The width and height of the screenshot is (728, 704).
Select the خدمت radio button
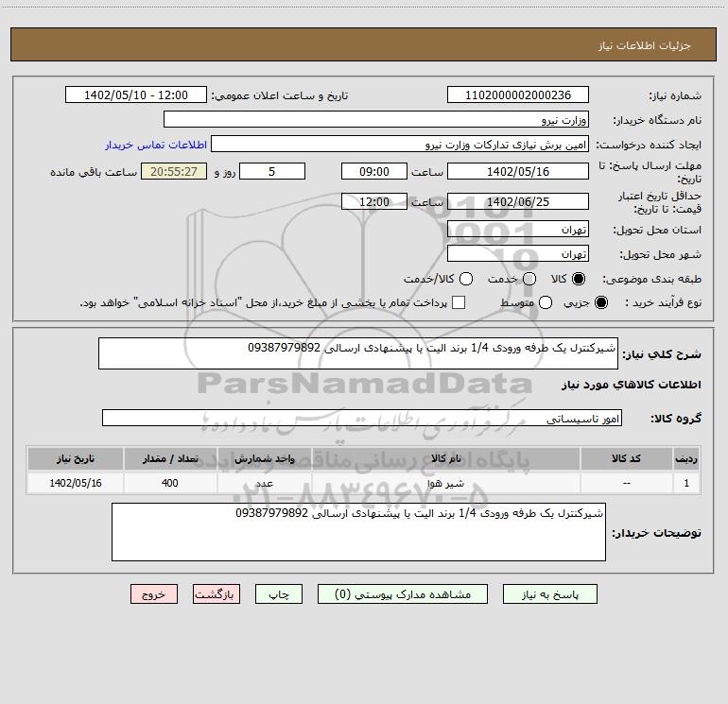click(x=529, y=279)
